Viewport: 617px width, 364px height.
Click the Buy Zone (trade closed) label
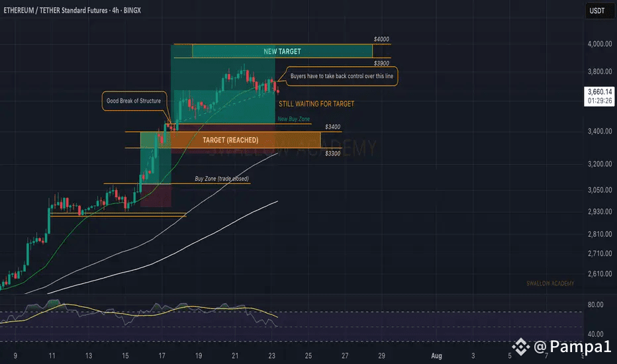coord(222,179)
